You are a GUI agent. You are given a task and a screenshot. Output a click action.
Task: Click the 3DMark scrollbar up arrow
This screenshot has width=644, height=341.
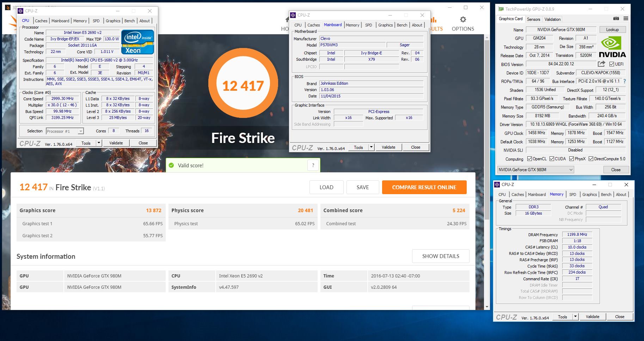487,37
